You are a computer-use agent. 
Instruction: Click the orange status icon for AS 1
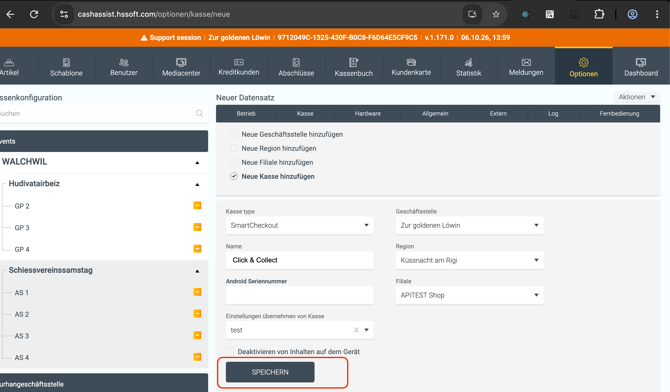tap(197, 292)
